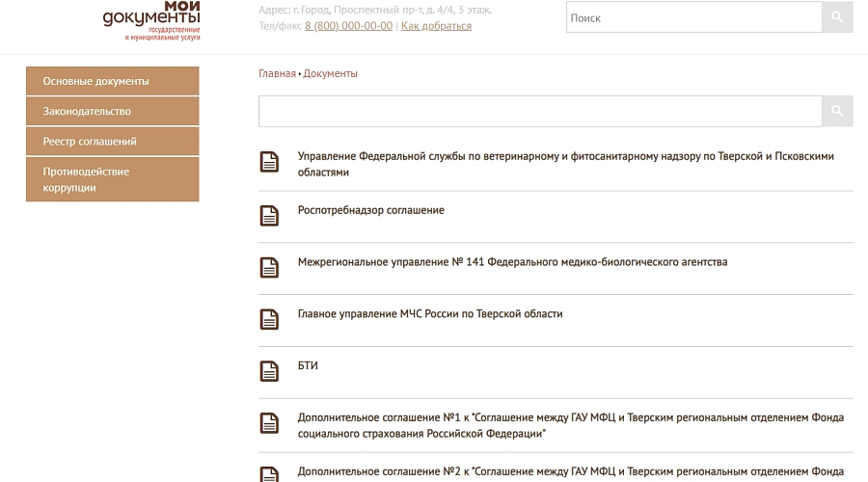Open Дополнительное соглашение №1 document title
Image resolution: width=868 pixels, height=482 pixels.
pos(571,425)
